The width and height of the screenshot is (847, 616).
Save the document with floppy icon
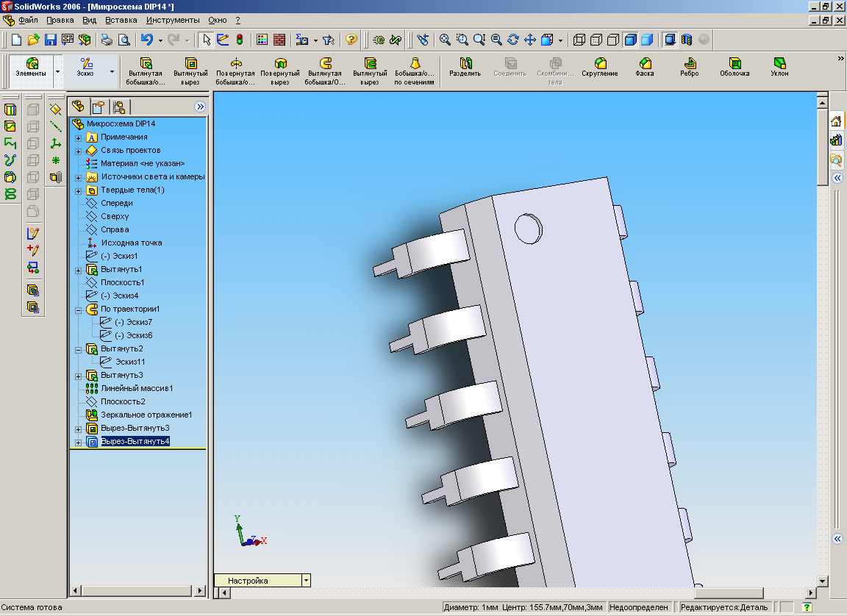(x=50, y=40)
